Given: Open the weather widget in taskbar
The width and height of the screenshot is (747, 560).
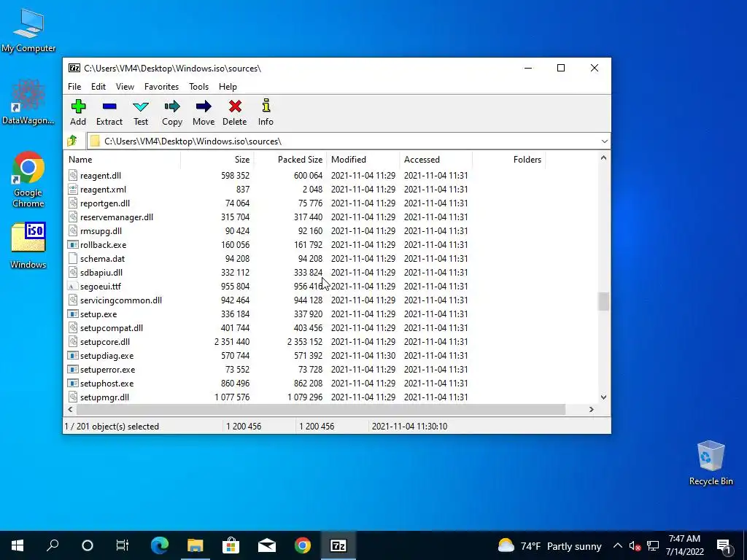Looking at the screenshot, I should tap(549, 545).
